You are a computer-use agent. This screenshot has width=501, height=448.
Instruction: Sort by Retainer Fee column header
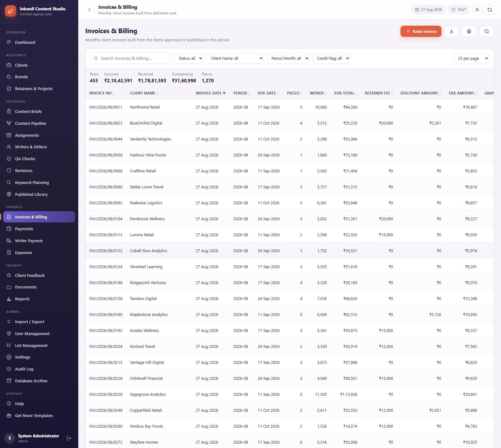click(x=379, y=93)
